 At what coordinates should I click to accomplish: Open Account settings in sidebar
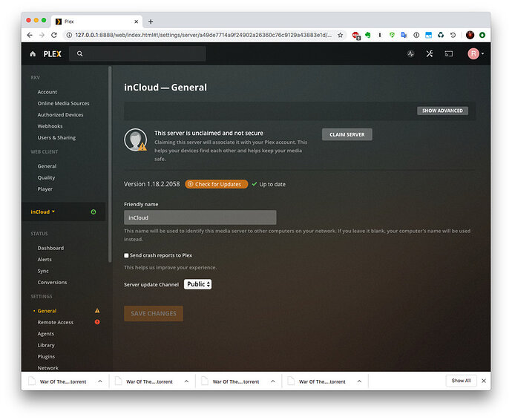pyautogui.click(x=47, y=92)
